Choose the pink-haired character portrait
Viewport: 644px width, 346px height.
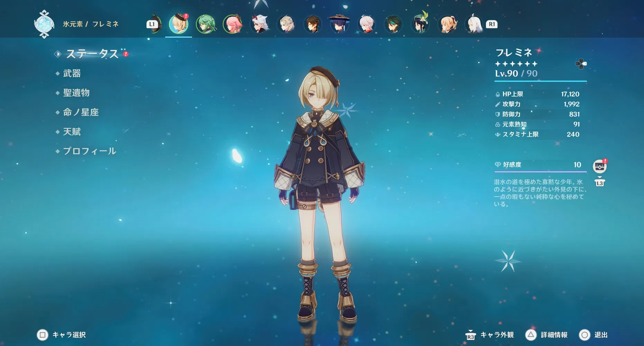tap(232, 24)
